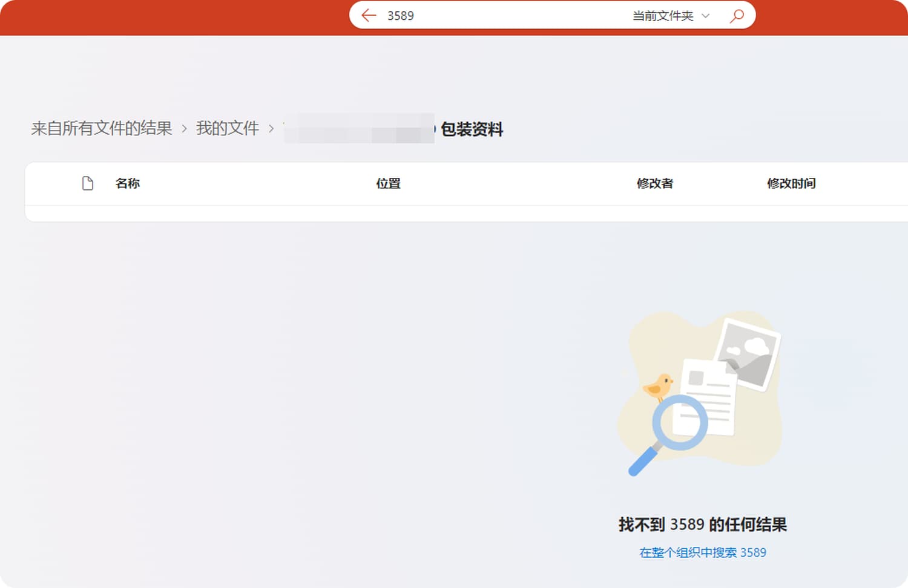Click the file type column icon
Screen dimensions: 908x588
click(x=88, y=183)
